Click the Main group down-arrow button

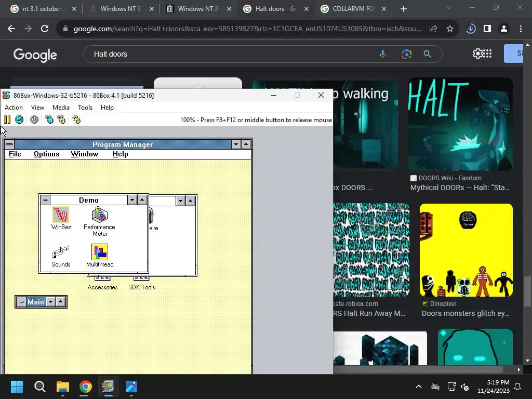tap(50, 302)
